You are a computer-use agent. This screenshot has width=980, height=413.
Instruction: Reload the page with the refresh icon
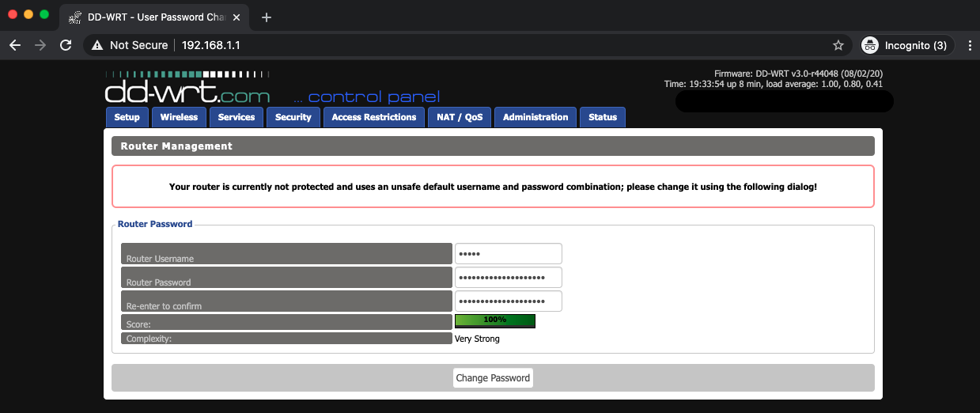66,45
